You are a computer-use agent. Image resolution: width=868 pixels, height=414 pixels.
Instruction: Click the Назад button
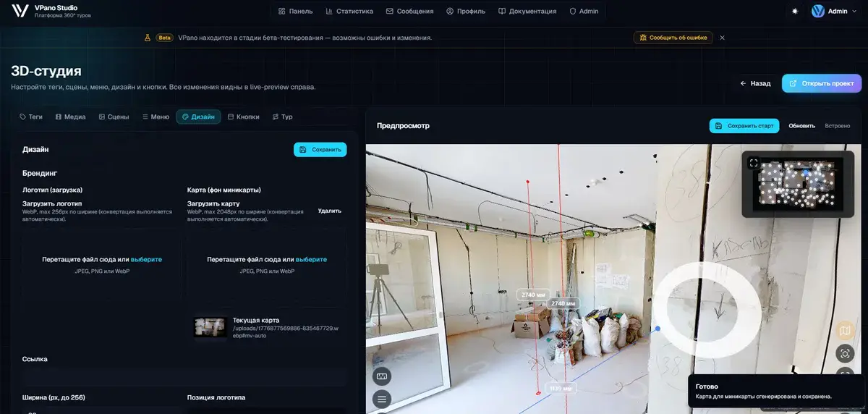[x=755, y=83]
